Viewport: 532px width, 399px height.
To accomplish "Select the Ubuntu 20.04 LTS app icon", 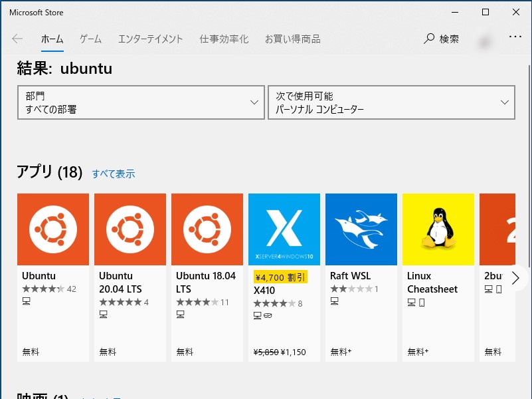I will 130,229.
